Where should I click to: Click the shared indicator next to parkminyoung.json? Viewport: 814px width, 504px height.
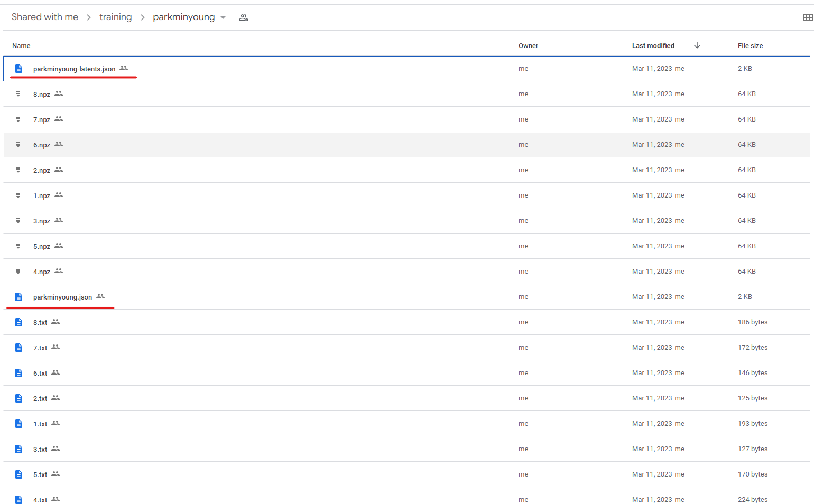point(100,296)
